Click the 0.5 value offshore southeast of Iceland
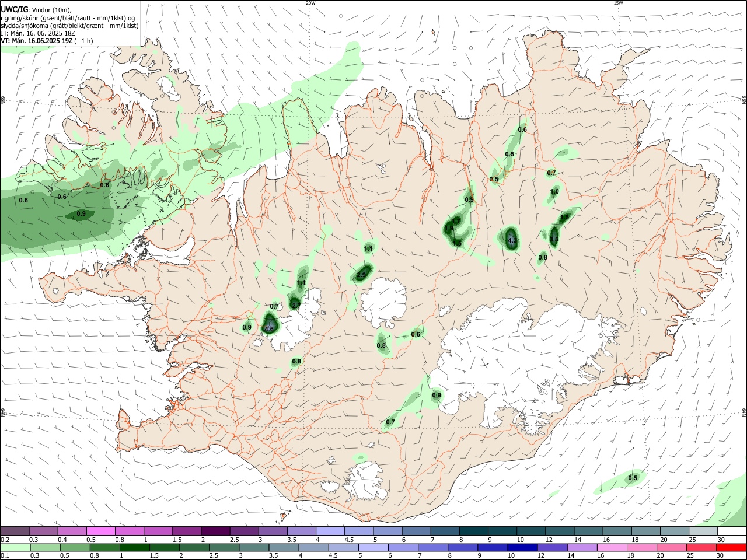Screen dimensions: 747x560 (x=633, y=478)
